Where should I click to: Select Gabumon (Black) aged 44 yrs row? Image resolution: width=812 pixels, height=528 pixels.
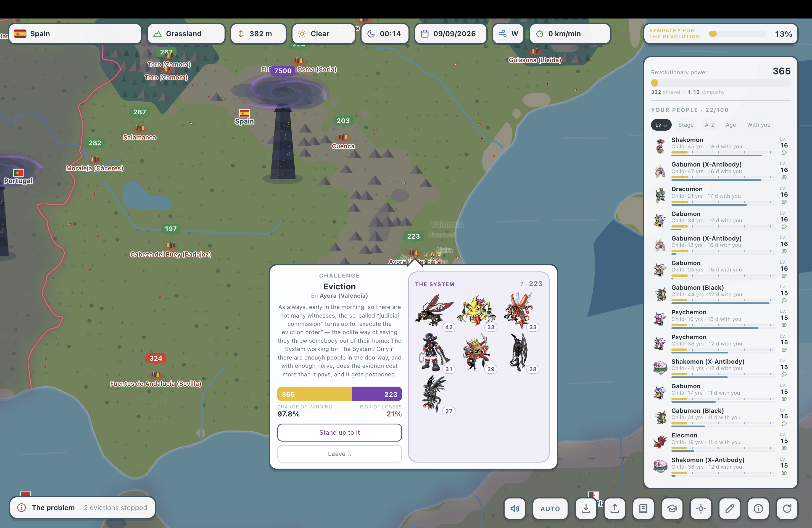pyautogui.click(x=721, y=294)
